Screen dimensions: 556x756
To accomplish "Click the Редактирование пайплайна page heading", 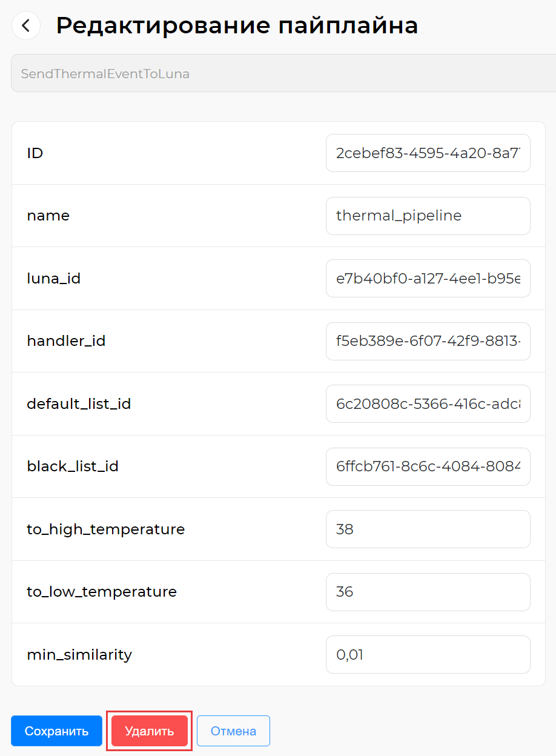I will coord(237,25).
